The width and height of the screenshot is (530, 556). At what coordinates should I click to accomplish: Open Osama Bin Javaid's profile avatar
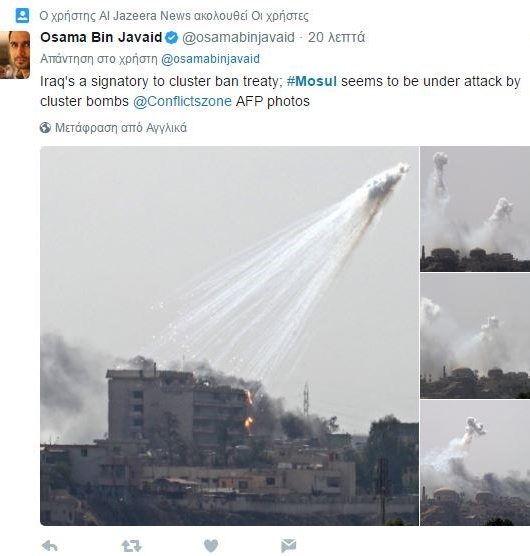point(15,55)
